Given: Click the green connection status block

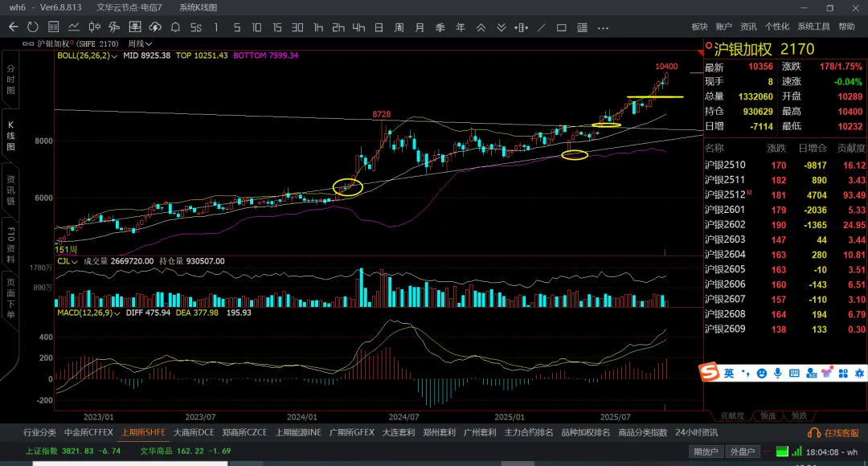Looking at the screenshot, I should 782,452.
